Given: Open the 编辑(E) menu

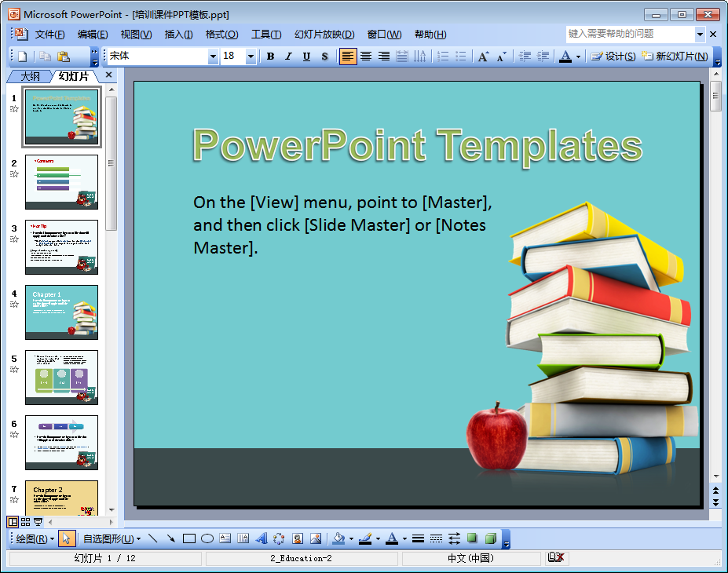Looking at the screenshot, I should (x=93, y=35).
